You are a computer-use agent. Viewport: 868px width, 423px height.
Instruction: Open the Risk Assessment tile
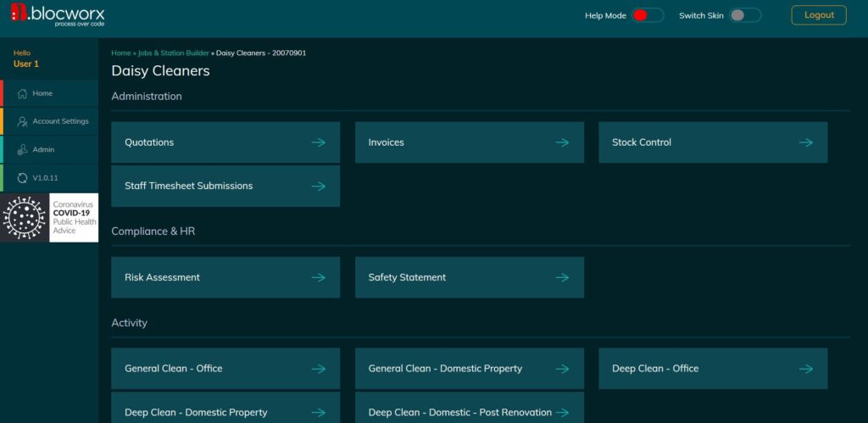[225, 277]
